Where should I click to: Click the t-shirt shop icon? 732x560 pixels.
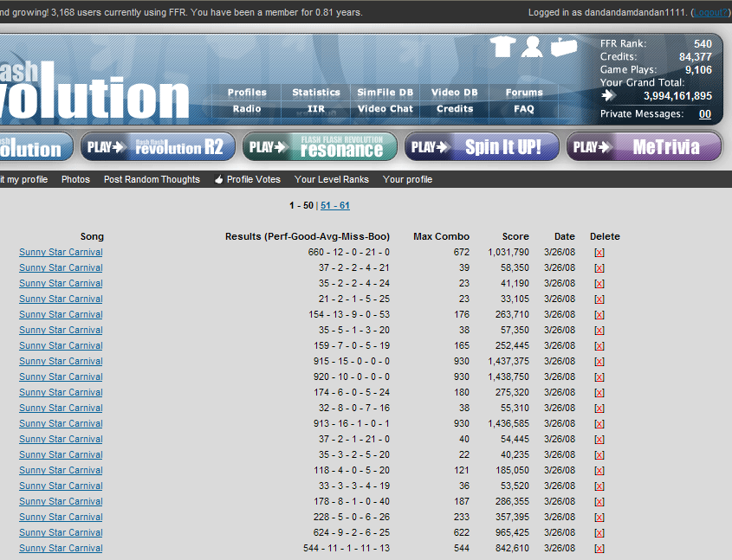point(503,47)
